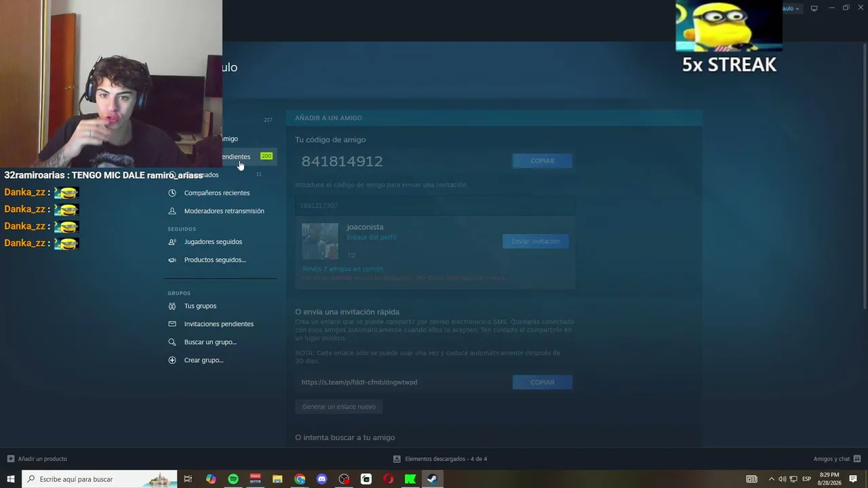The width and height of the screenshot is (868, 488).
Task: Click the Compañeros recientes clock icon
Action: 172,193
